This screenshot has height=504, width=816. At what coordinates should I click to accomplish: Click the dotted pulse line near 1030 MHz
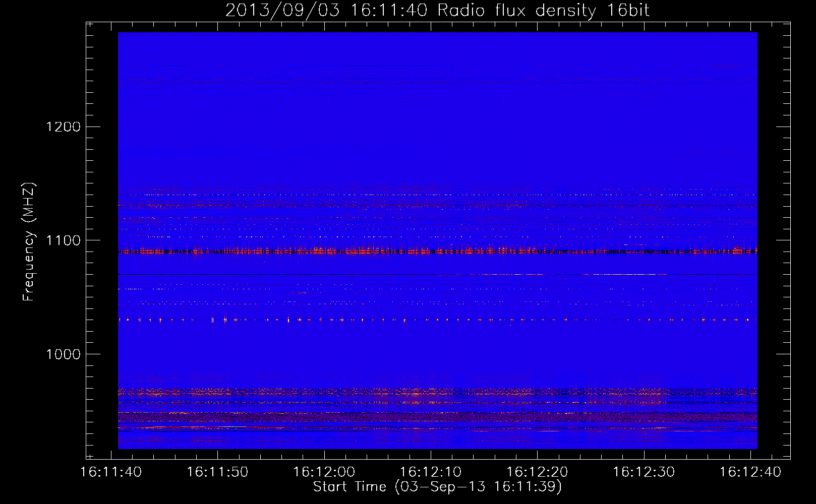[437, 320]
